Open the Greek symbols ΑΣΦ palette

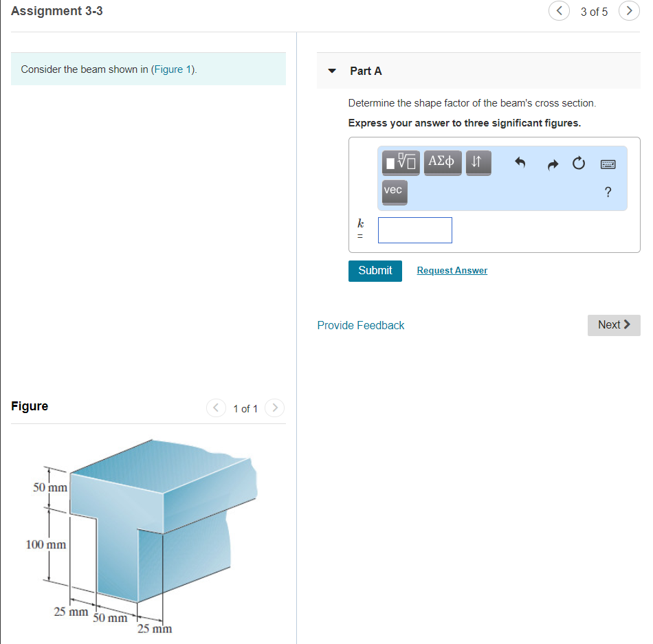(x=442, y=162)
